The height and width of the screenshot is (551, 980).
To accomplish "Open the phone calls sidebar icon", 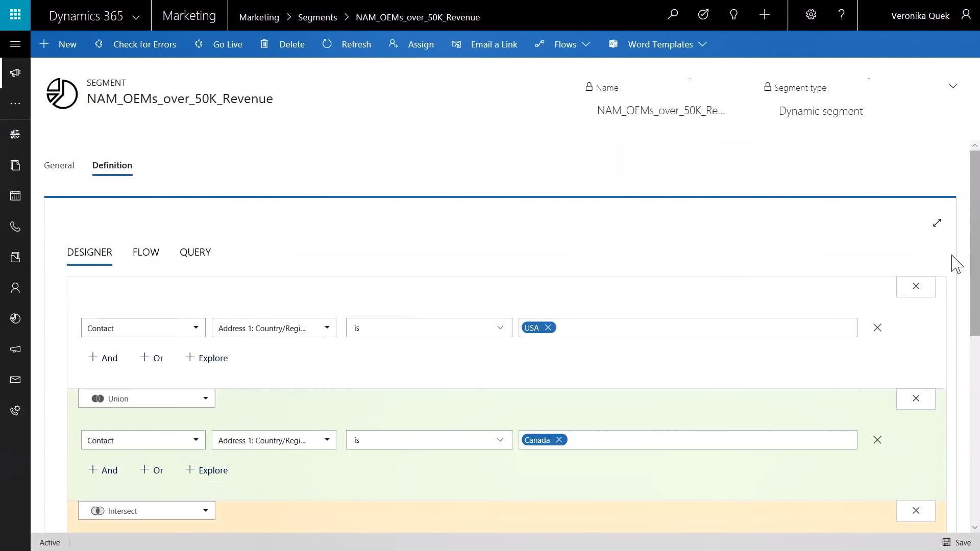I will click(x=15, y=227).
